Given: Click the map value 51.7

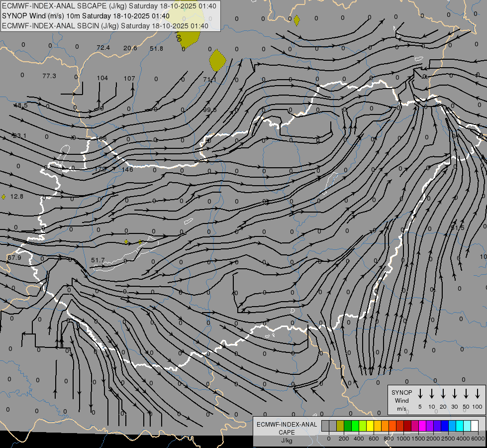Looking at the screenshot, I should click(x=98, y=260).
